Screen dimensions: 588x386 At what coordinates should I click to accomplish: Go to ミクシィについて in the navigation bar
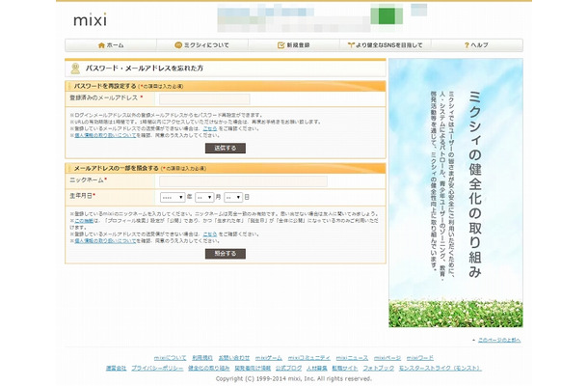coord(202,45)
